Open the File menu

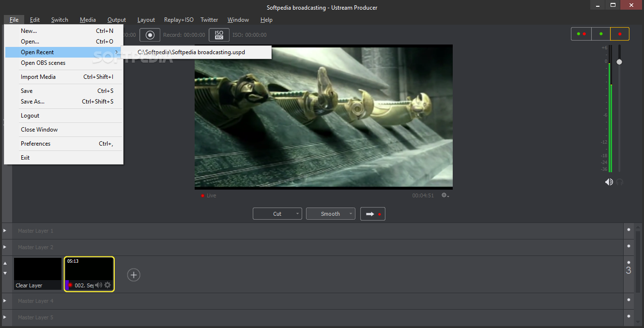14,20
